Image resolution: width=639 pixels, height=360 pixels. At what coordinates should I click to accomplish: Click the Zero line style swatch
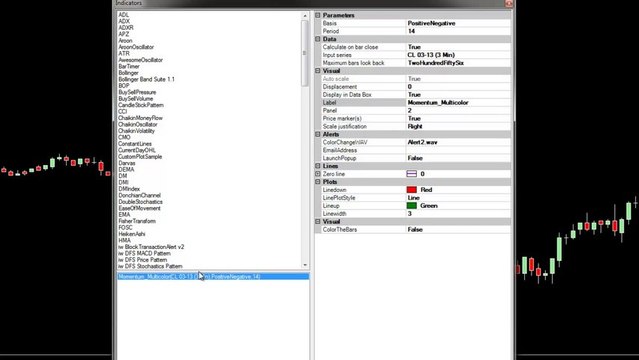(412, 174)
